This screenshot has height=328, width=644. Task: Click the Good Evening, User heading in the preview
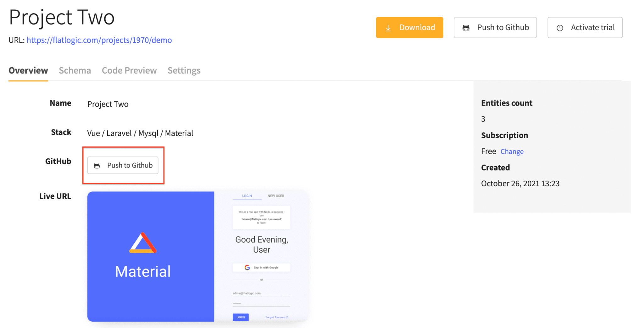pos(262,244)
